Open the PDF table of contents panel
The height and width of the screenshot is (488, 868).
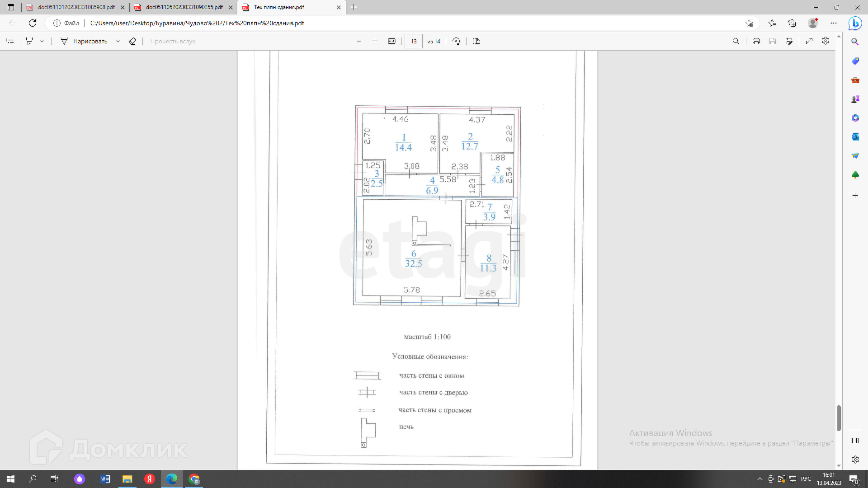(x=10, y=41)
